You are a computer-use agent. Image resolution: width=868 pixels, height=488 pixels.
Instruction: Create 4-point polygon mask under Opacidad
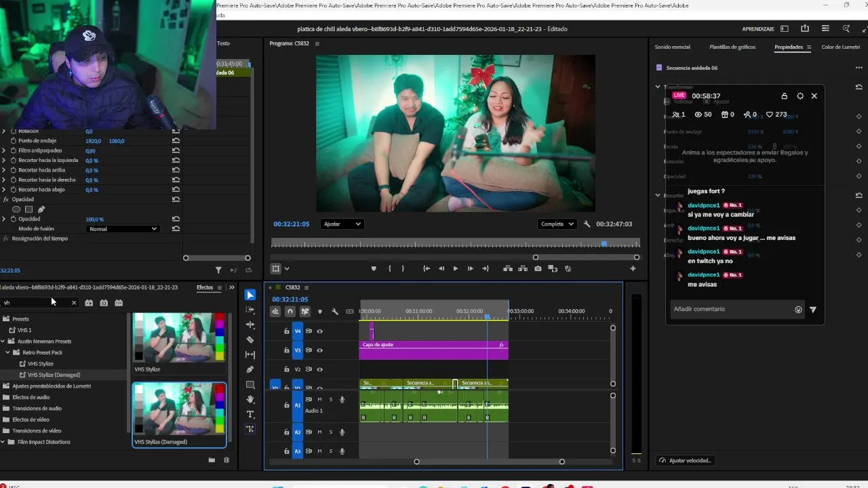click(28, 209)
